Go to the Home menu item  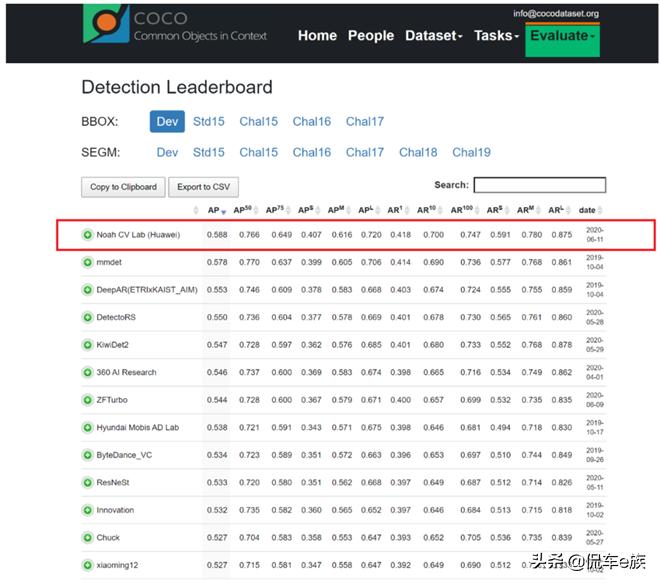pos(317,36)
